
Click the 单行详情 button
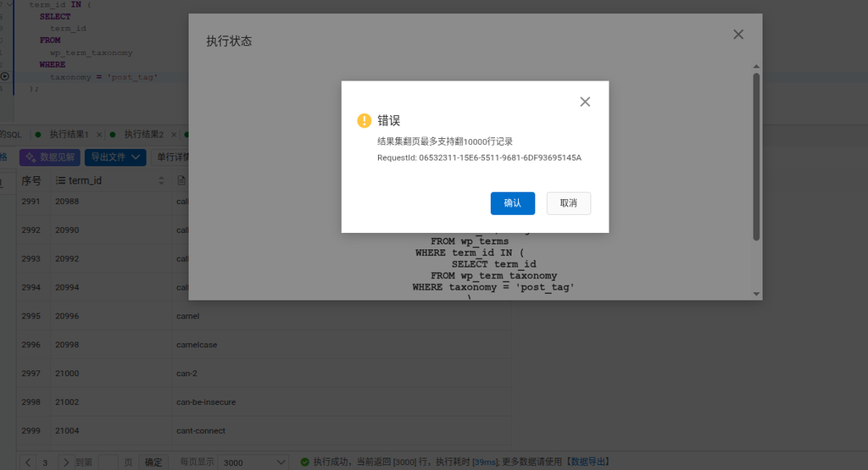click(x=171, y=158)
